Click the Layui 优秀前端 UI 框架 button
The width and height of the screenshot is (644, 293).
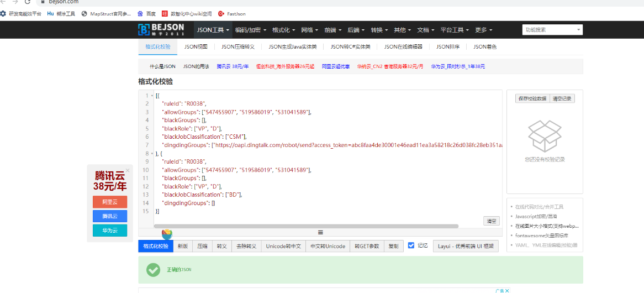[466, 246]
